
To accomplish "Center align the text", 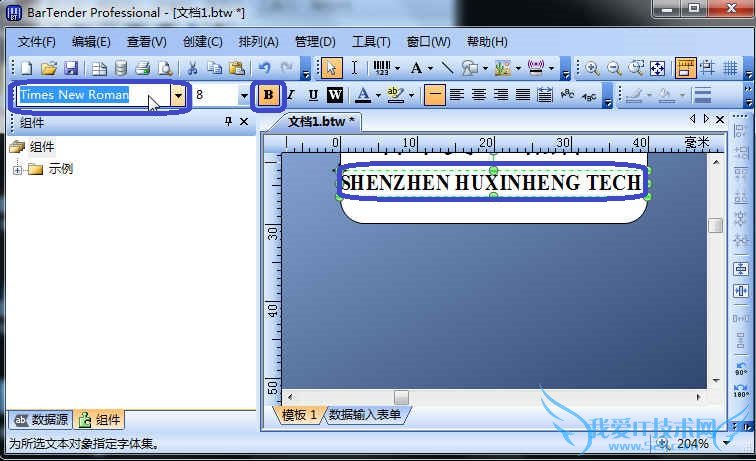I will click(479, 95).
